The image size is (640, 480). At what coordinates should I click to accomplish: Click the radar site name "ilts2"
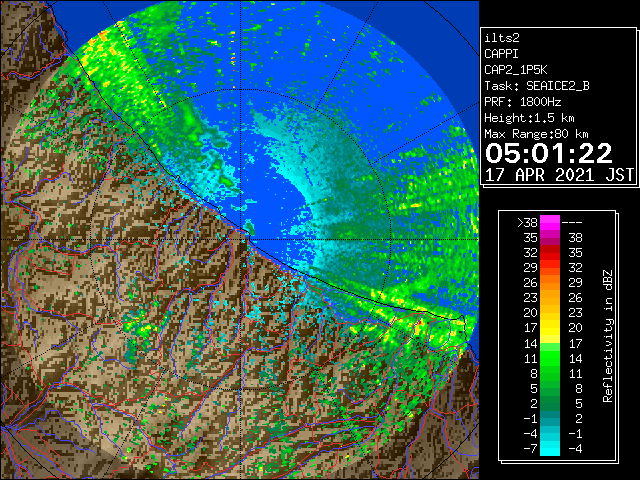coord(502,38)
